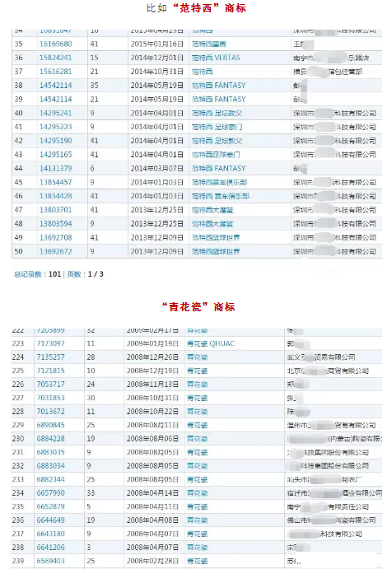The height and width of the screenshot is (569, 392).
Task: Select class number 33 in row 234
Action: [91, 492]
